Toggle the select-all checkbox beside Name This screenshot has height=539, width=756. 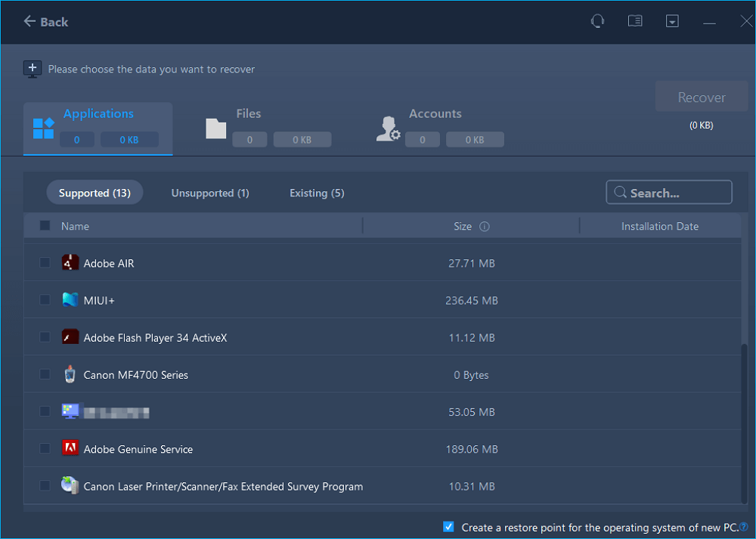pos(45,225)
